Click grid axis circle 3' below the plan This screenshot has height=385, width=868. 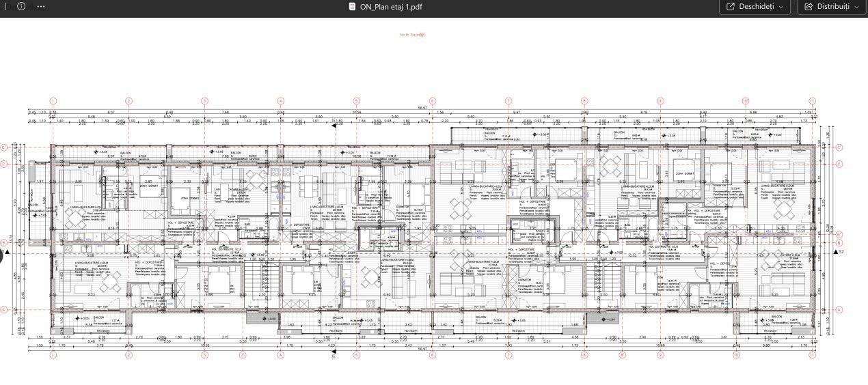243,356
